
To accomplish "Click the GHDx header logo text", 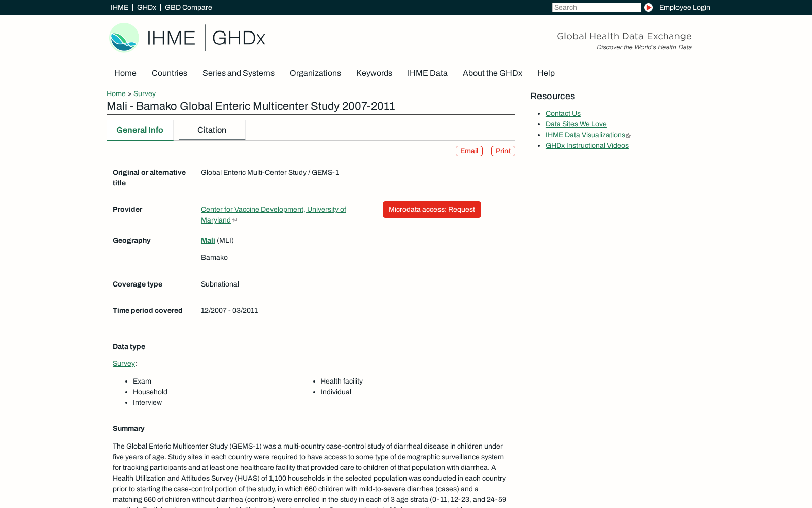I will tap(239, 38).
